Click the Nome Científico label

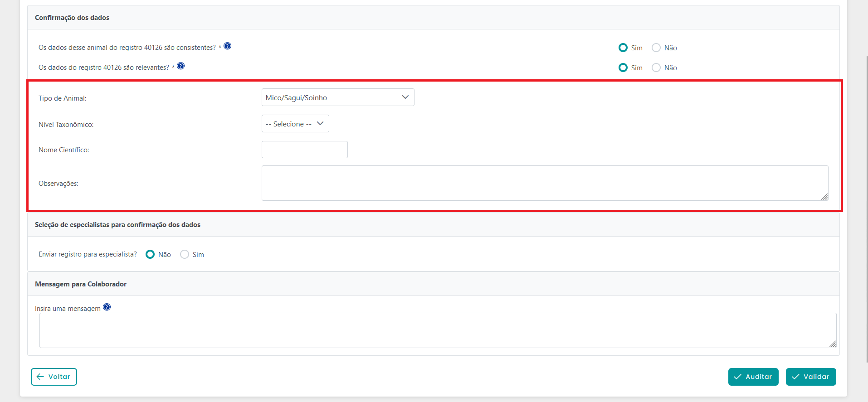point(64,150)
